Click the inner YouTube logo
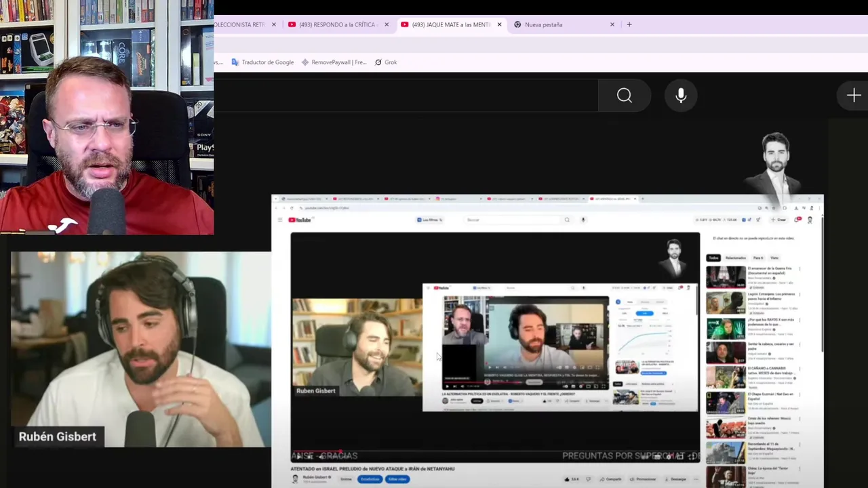 point(300,220)
